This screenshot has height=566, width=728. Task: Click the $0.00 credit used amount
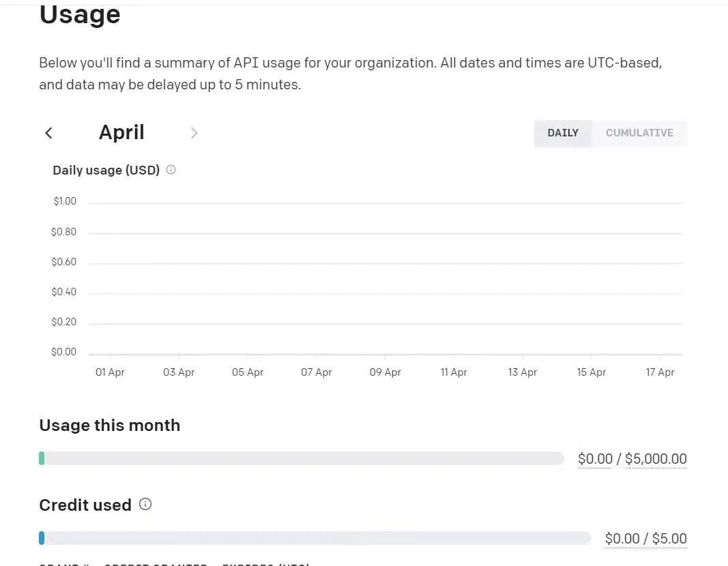coord(622,539)
